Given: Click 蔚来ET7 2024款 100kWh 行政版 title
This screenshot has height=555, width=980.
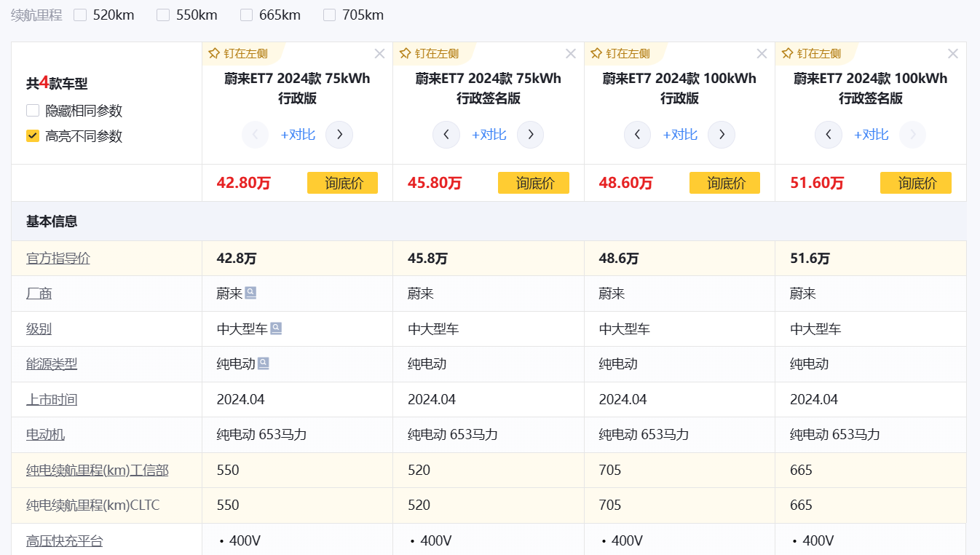Looking at the screenshot, I should click(680, 88).
